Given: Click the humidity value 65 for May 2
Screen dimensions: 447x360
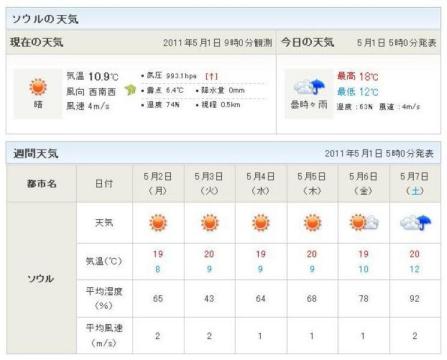Looking at the screenshot, I should [158, 298].
